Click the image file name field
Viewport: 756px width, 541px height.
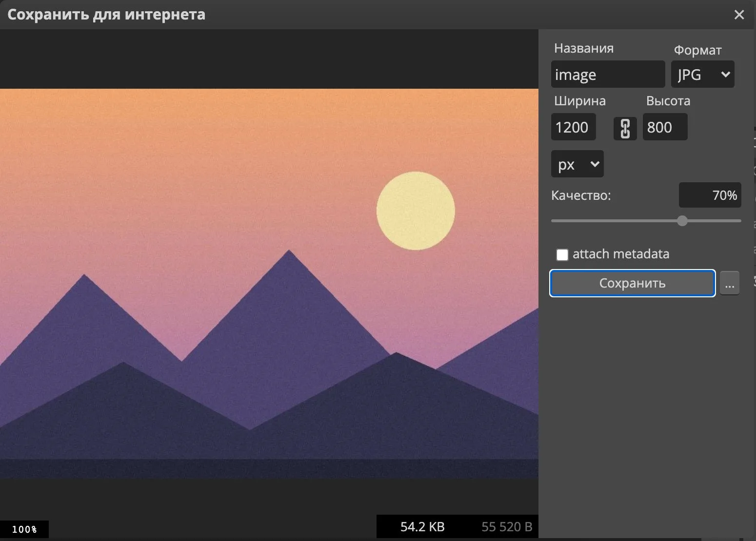tap(608, 74)
